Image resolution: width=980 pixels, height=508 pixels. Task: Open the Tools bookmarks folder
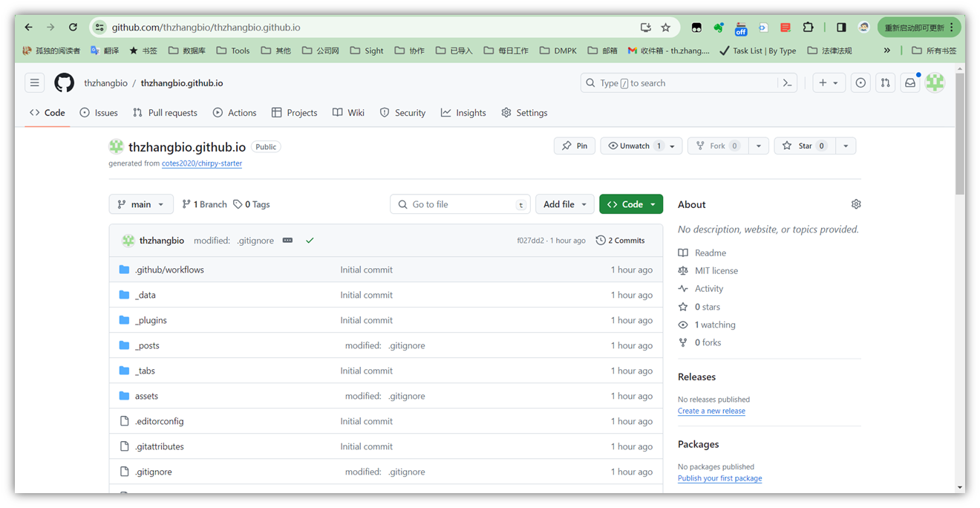coord(233,51)
